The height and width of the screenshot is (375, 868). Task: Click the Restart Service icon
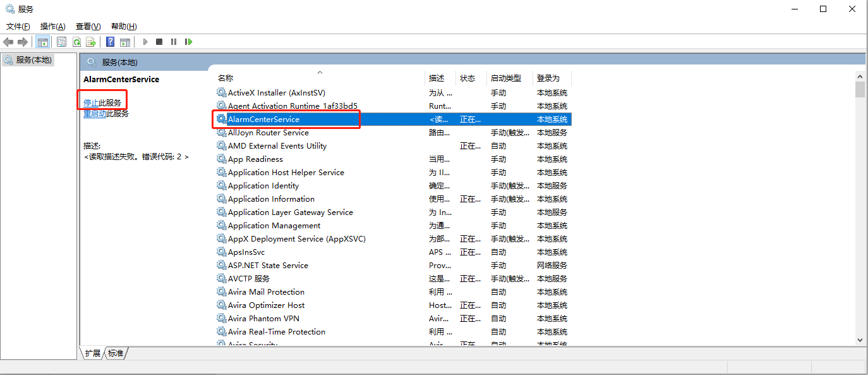[x=188, y=42]
